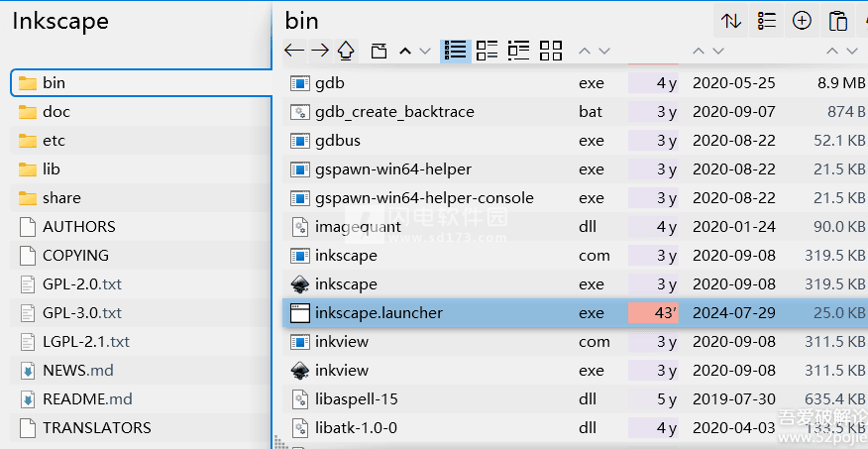The height and width of the screenshot is (449, 868).
Task: Click the clipboard paste button
Action: (838, 21)
